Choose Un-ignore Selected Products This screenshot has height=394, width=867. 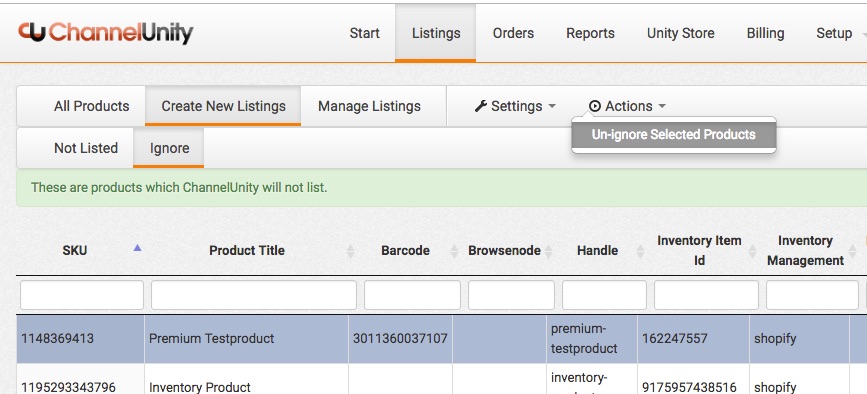point(673,135)
